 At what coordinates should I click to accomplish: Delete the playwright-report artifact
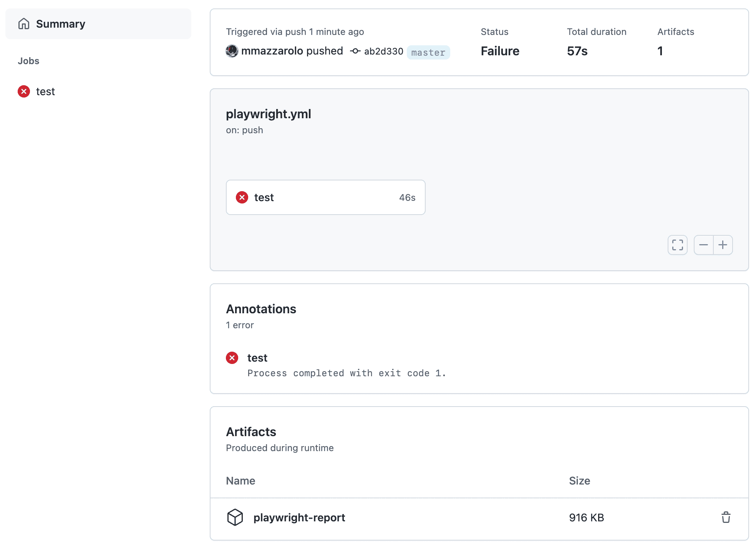point(726,518)
